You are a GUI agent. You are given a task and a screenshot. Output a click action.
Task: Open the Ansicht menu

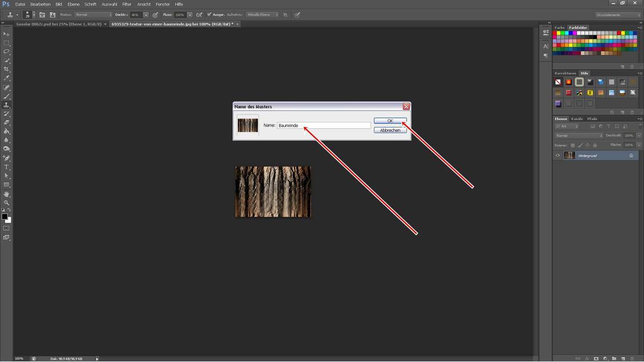click(x=144, y=4)
